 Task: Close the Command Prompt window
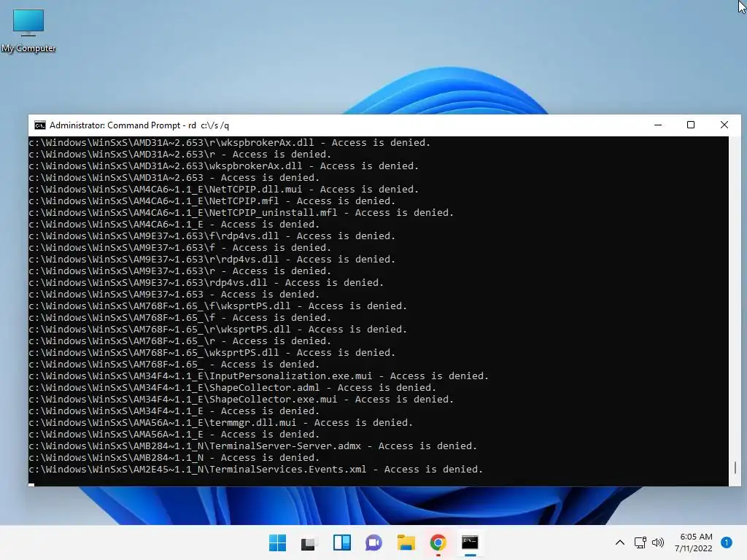coord(724,125)
